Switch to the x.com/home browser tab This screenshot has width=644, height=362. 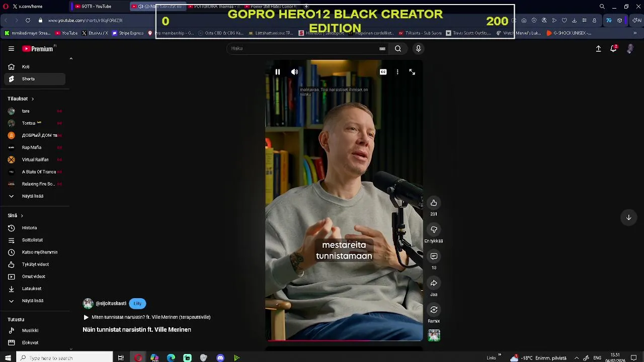[34, 7]
